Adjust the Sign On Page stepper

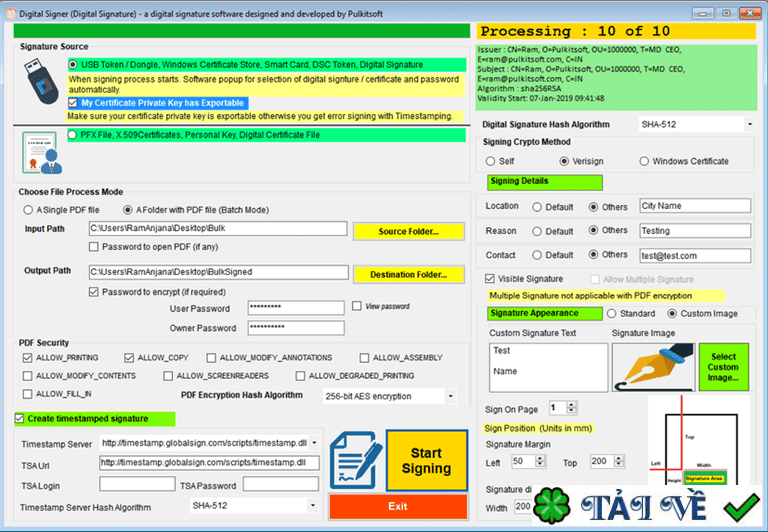(571, 408)
